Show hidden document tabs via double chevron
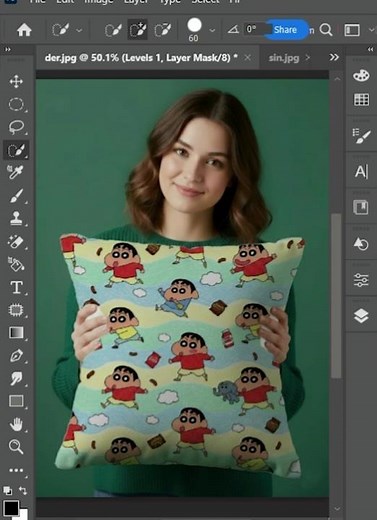The width and height of the screenshot is (377, 520). pos(334,58)
